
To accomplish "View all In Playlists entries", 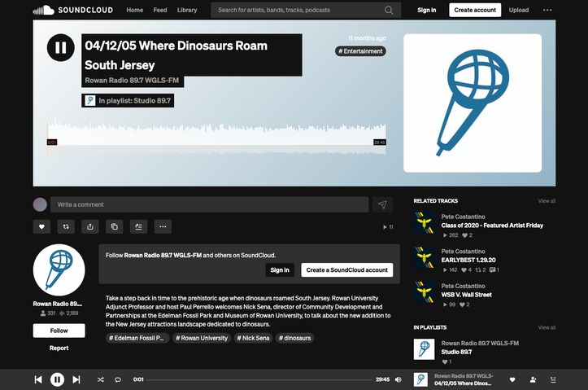I will click(x=547, y=327).
